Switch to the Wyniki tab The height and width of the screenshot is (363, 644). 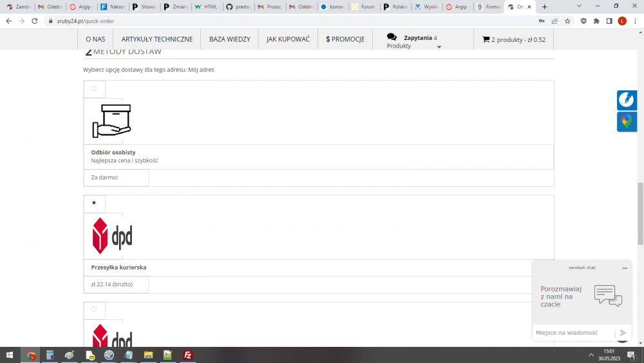click(x=427, y=6)
